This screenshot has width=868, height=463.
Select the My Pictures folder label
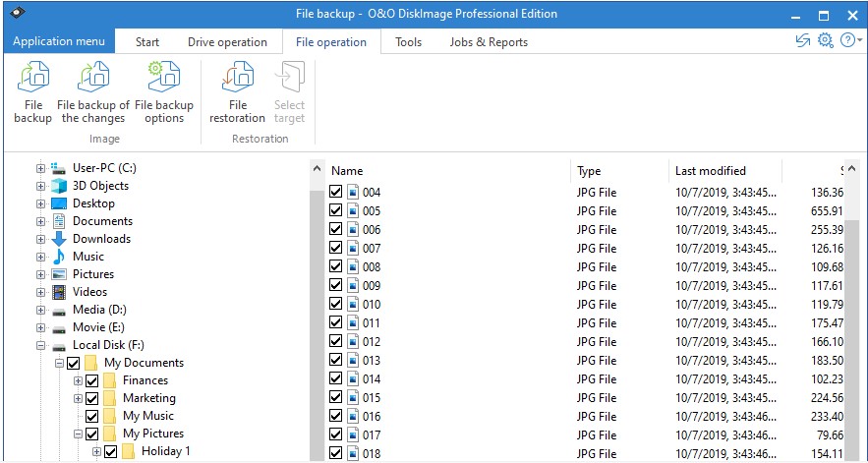pyautogui.click(x=153, y=434)
